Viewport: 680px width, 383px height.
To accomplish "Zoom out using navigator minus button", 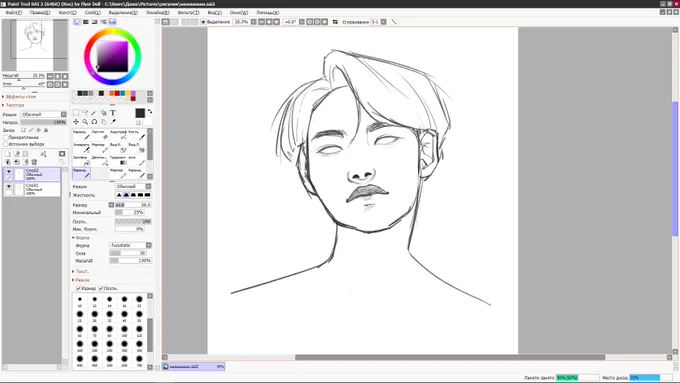I will (x=50, y=76).
